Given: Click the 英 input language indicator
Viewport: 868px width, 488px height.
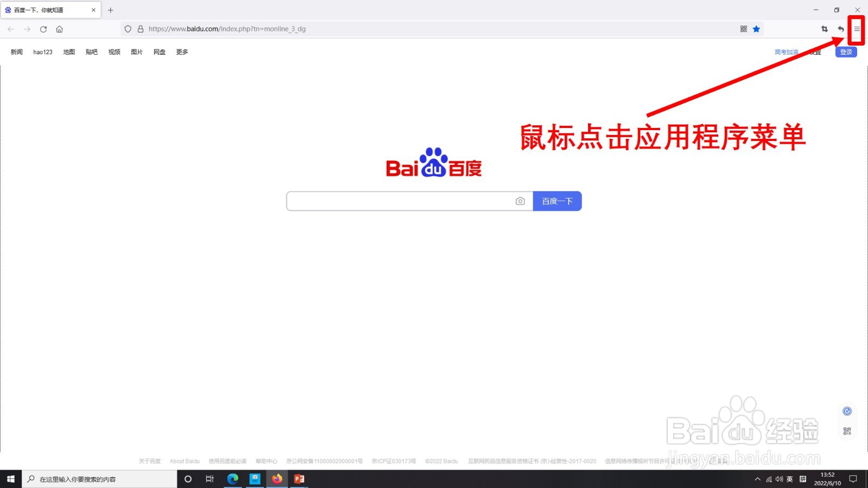Looking at the screenshot, I should point(790,479).
